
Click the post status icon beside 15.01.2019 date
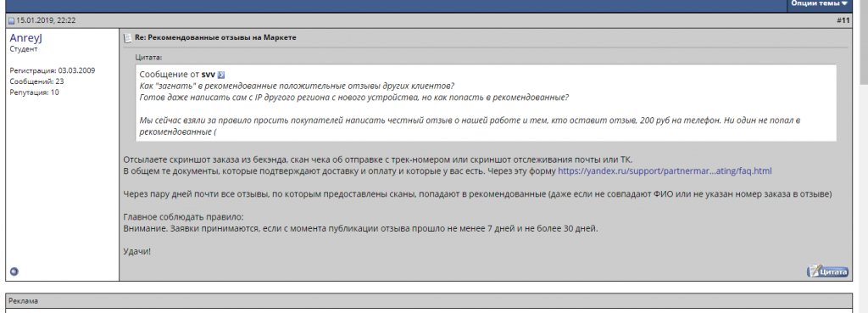[11, 20]
